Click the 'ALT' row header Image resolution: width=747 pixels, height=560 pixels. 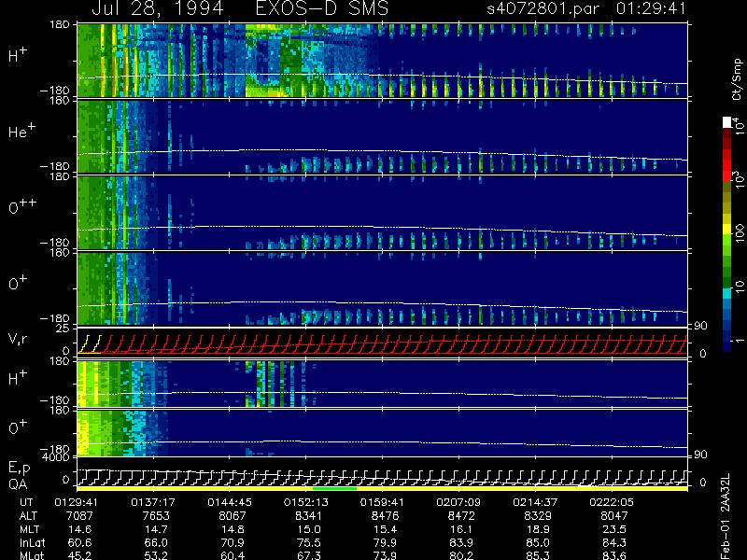28,516
